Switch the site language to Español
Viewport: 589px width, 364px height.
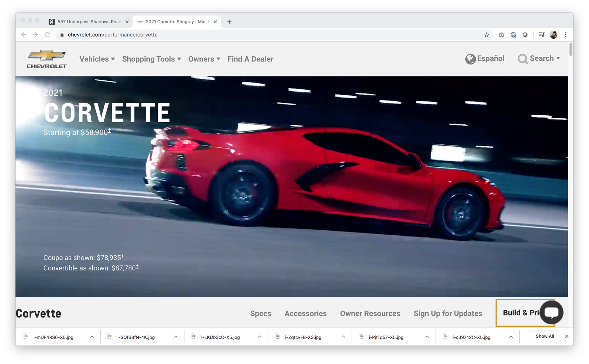[x=491, y=58]
